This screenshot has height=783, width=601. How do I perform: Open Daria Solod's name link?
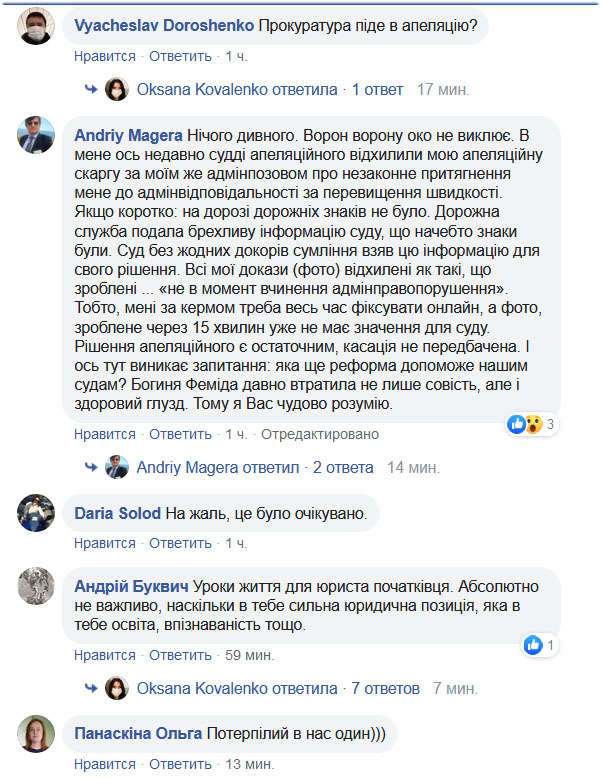pyautogui.click(x=117, y=513)
